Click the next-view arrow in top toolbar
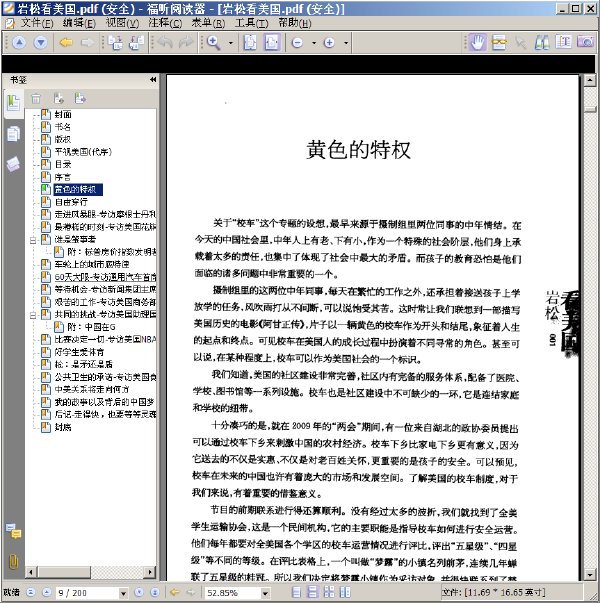 click(x=87, y=42)
